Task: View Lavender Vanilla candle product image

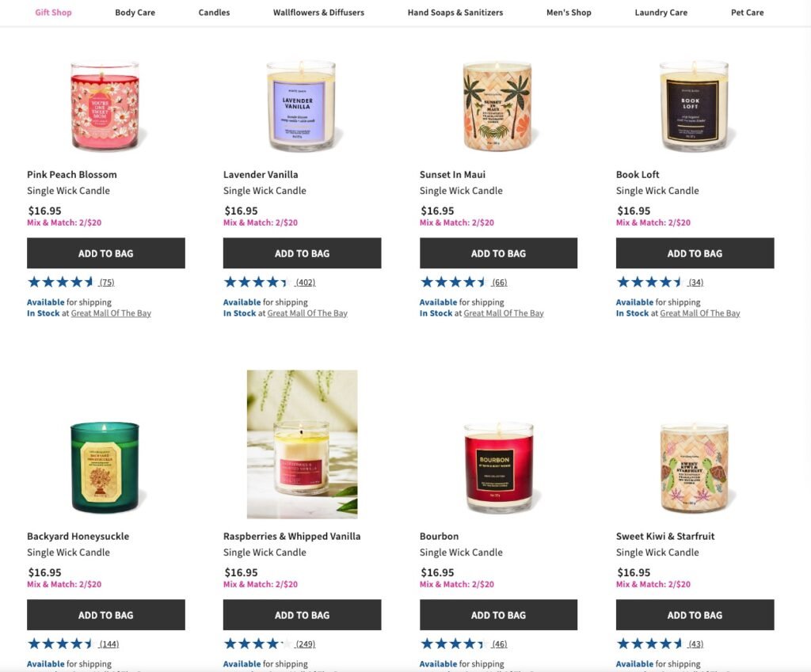Action: pyautogui.click(x=302, y=106)
